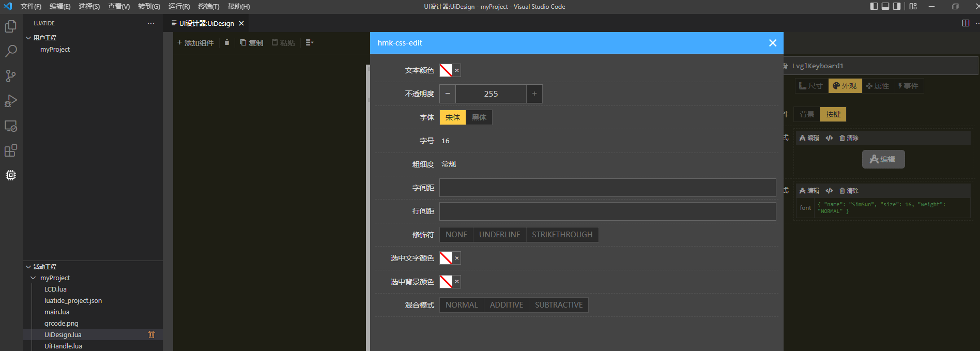The image size is (980, 351).
Task: Collapse the 用户工程 section
Action: click(29, 38)
